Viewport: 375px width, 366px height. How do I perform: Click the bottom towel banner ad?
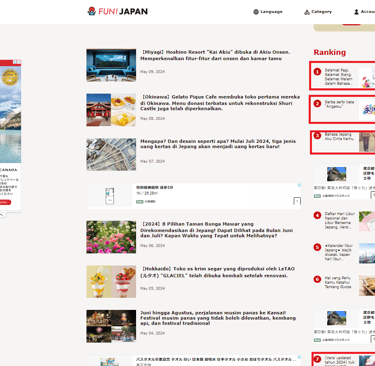coord(194,361)
